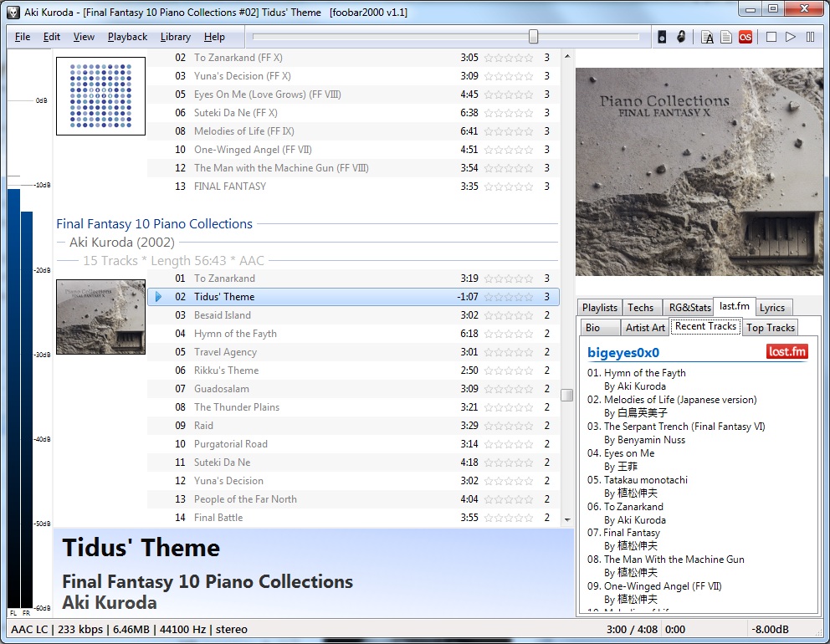Click the large Piano Collections Final Fantasy X artwork
This screenshot has width=830, height=644.
(x=699, y=171)
